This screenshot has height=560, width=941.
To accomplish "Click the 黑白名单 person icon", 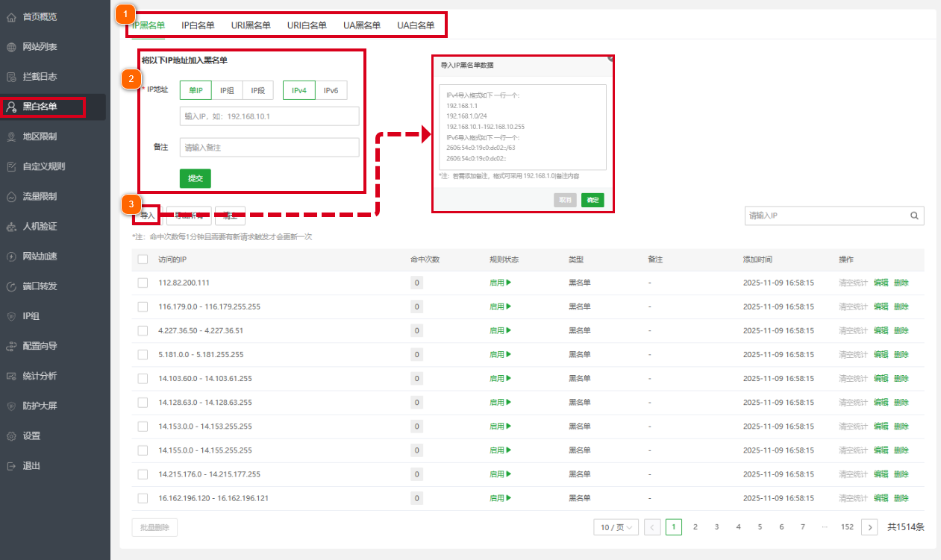I will (11, 107).
